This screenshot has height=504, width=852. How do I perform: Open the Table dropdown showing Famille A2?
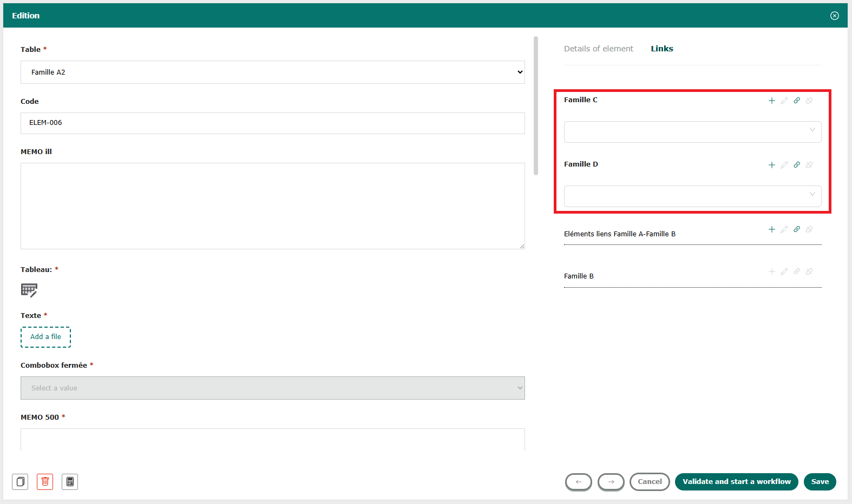pyautogui.click(x=272, y=72)
